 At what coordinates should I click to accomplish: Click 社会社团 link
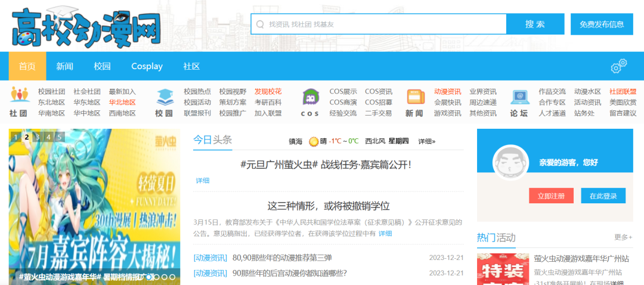(87, 92)
